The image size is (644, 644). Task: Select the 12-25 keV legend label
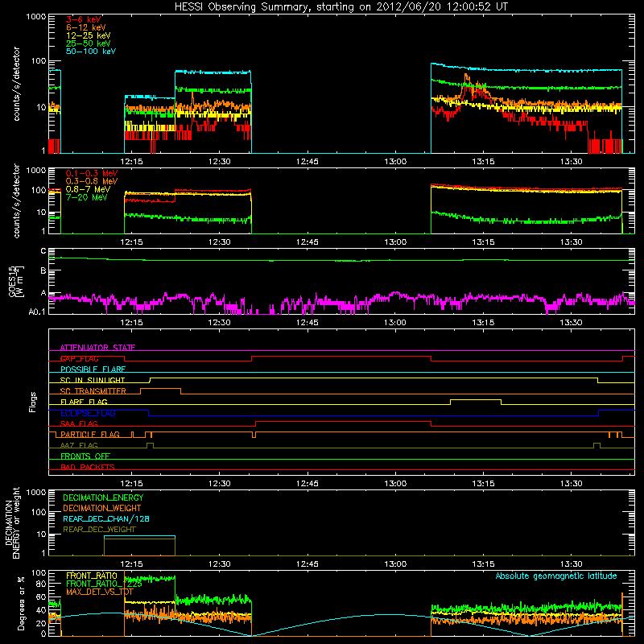pyautogui.click(x=88, y=35)
